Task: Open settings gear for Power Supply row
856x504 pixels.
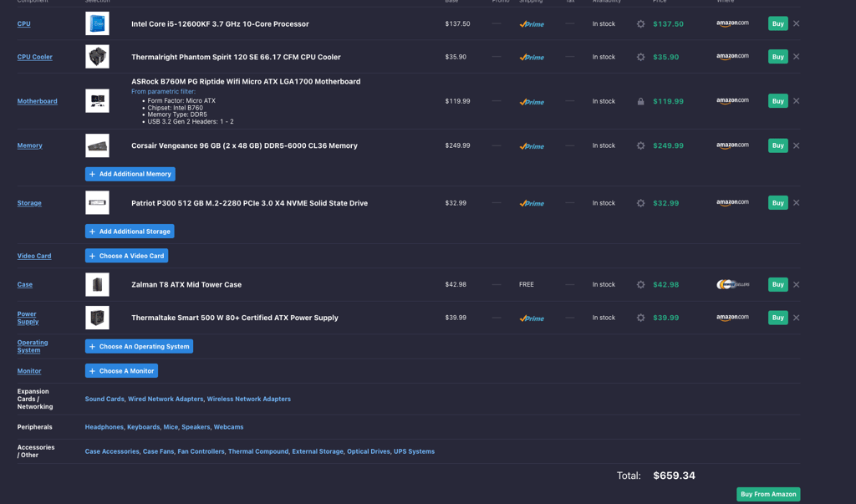Action: (x=640, y=318)
